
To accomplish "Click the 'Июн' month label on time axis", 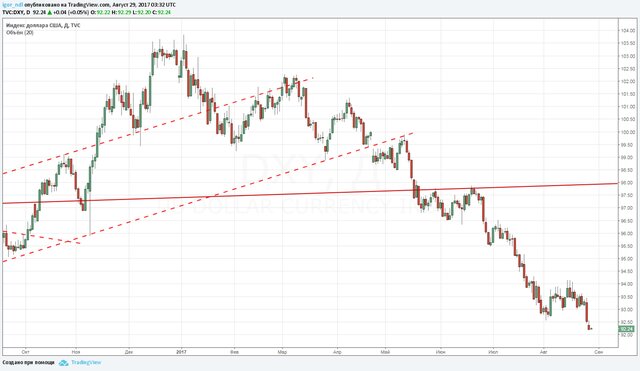I will [440, 351].
